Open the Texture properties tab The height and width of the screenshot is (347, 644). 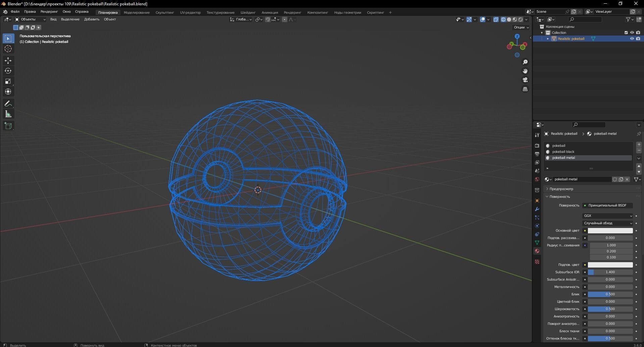point(537,262)
